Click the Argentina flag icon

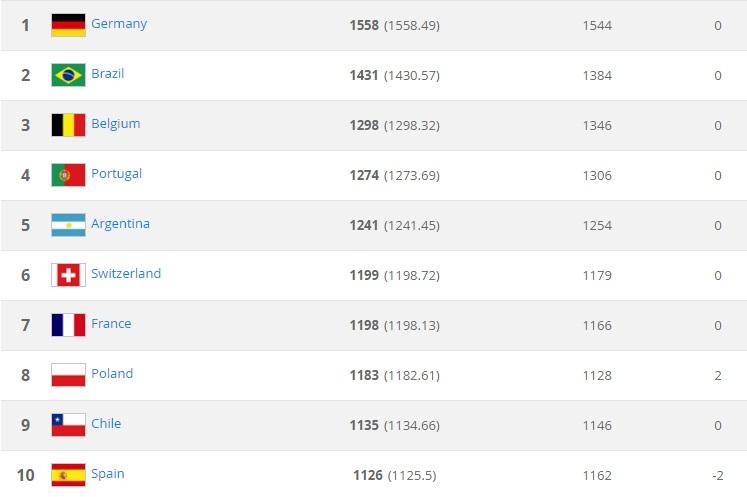(68, 225)
